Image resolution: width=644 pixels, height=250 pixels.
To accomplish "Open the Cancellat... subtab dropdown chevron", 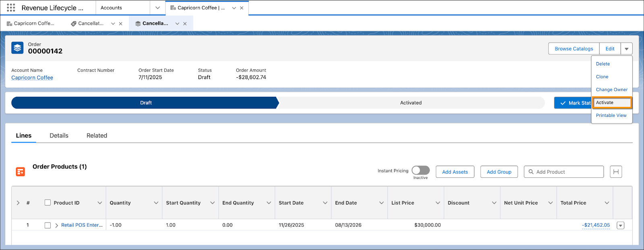I will coord(113,24).
